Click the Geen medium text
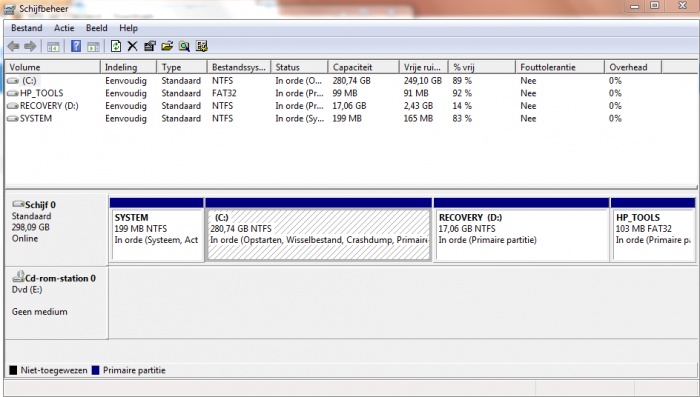 (40, 312)
